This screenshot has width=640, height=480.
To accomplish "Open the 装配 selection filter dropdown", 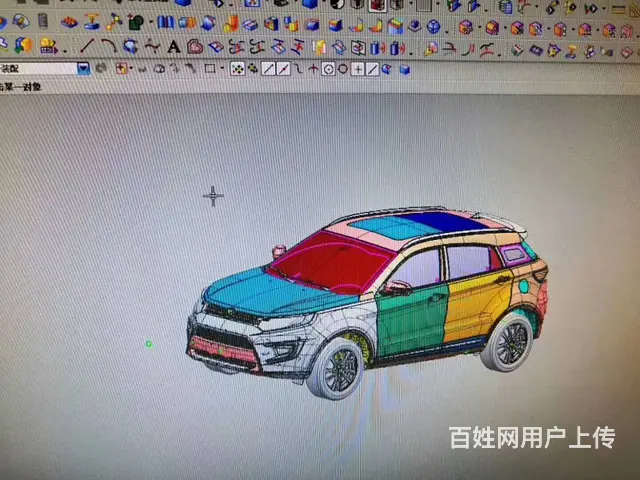I will click(x=83, y=68).
